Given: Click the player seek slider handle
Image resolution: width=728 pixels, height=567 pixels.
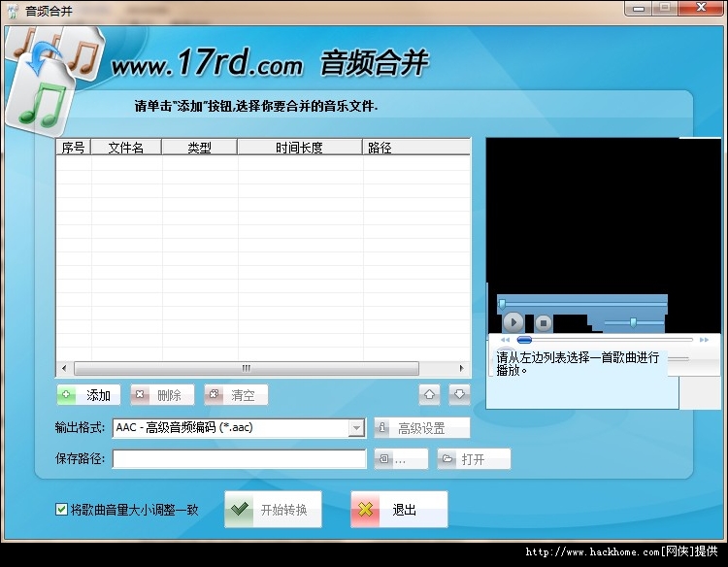Looking at the screenshot, I should 502,304.
